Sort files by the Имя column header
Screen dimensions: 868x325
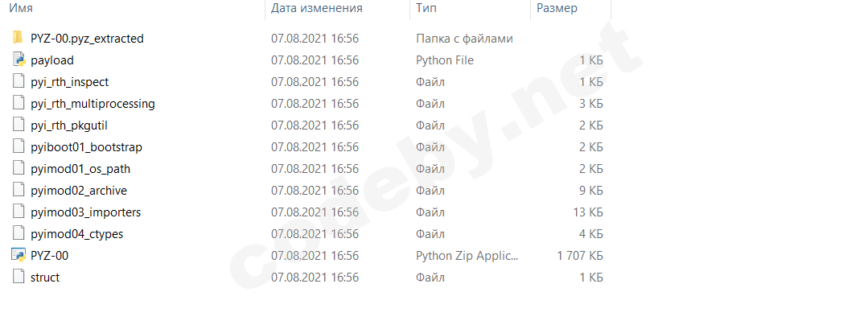[x=20, y=8]
